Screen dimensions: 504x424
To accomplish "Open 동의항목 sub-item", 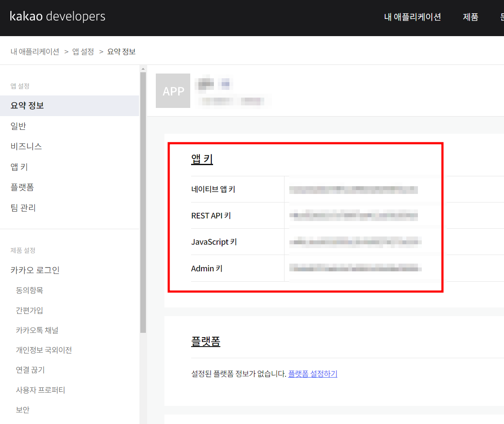I will coord(30,290).
